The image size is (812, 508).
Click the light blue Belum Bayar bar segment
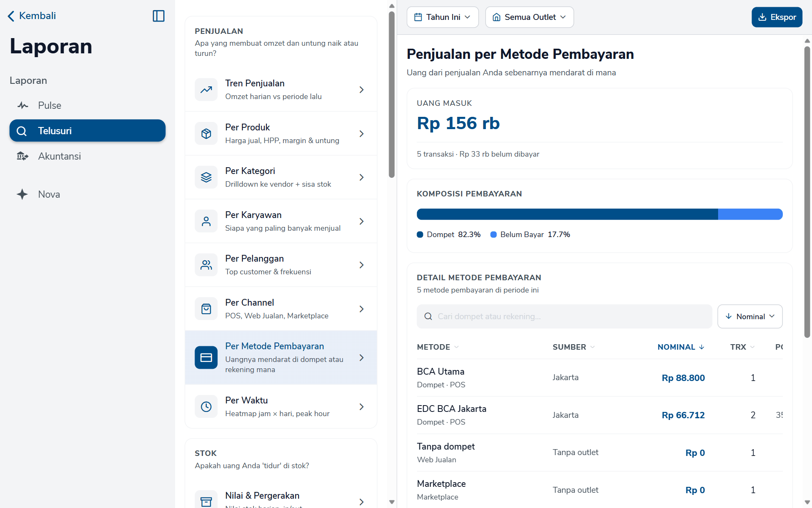pyautogui.click(x=750, y=214)
